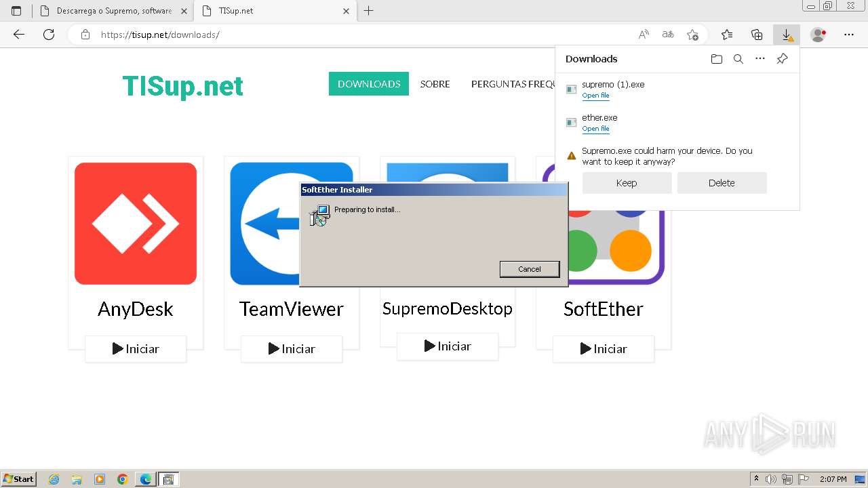Open the browser profile avatar

point(818,35)
